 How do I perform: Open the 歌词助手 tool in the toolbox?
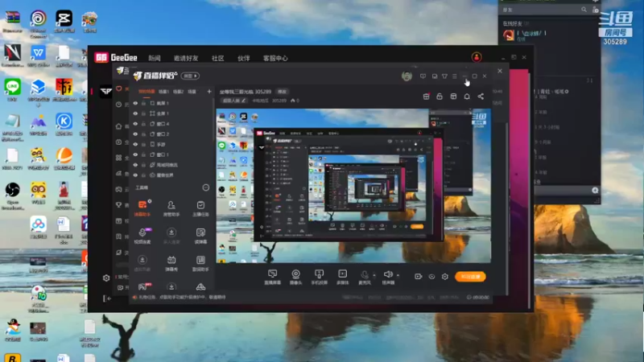coord(200,264)
